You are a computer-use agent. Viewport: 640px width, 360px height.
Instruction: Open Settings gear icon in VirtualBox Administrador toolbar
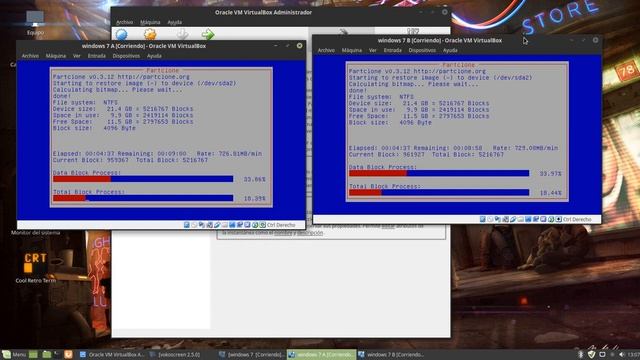click(x=150, y=34)
